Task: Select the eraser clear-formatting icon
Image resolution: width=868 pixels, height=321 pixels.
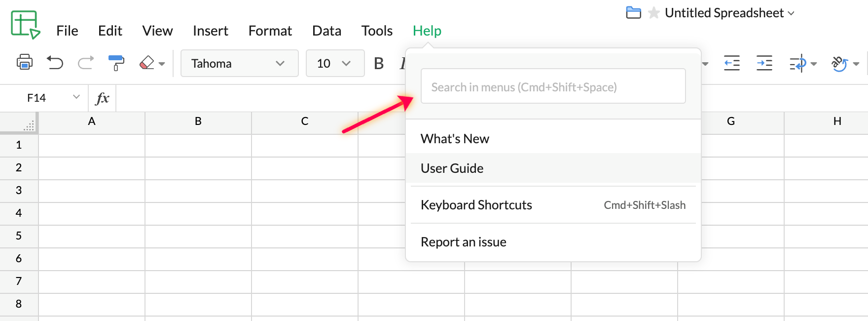Action: (x=147, y=63)
